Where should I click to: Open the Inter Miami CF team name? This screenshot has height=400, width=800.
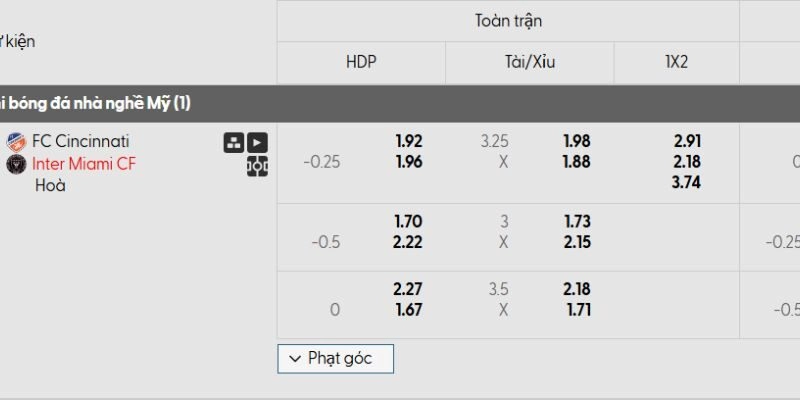[84, 164]
